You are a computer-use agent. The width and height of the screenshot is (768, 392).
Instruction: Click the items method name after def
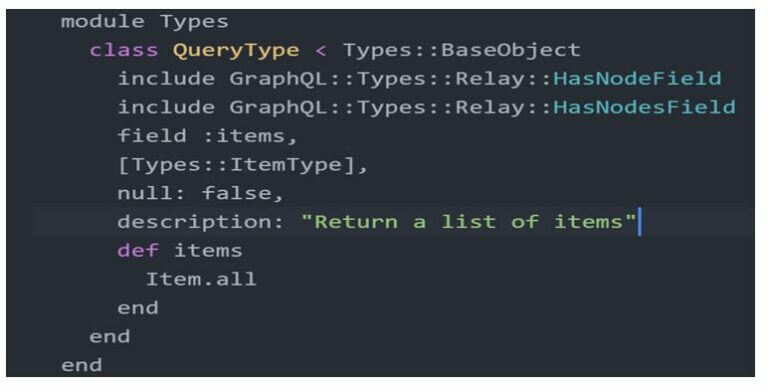(208, 251)
